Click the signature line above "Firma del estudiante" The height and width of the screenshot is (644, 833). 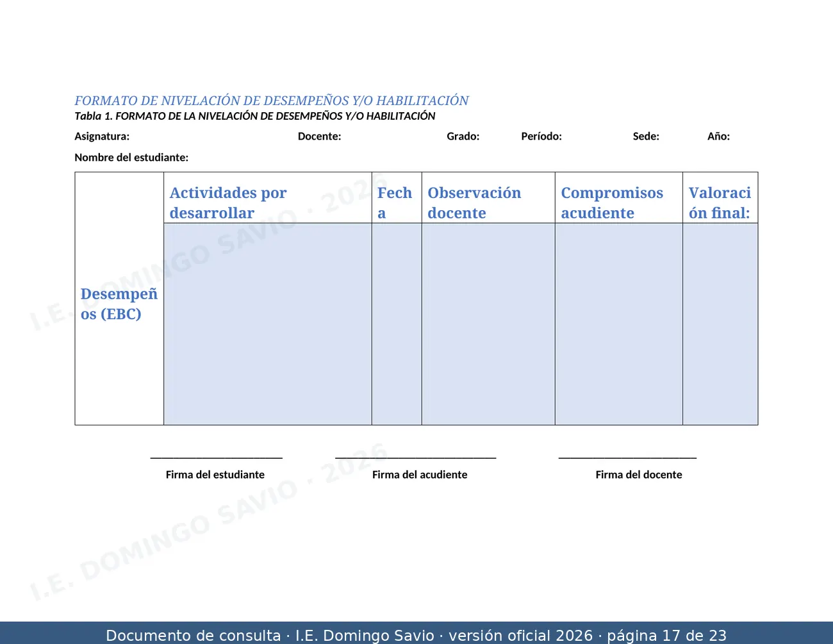click(x=217, y=458)
